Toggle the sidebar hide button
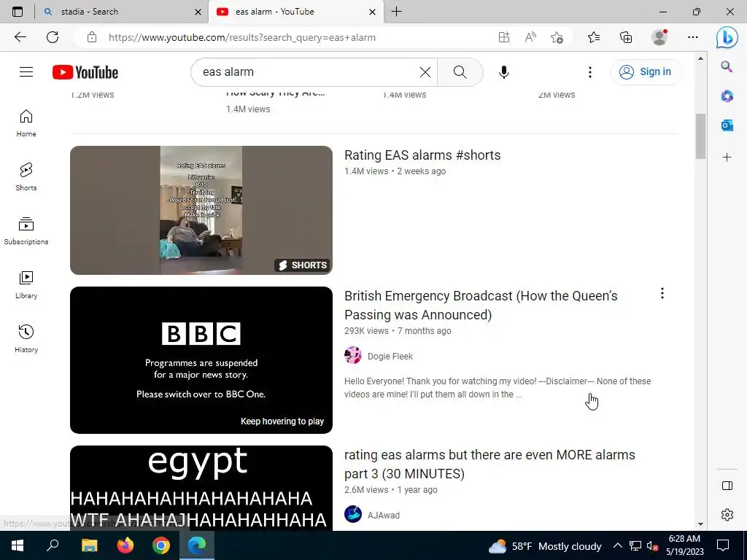The width and height of the screenshot is (747, 560). [x=727, y=486]
